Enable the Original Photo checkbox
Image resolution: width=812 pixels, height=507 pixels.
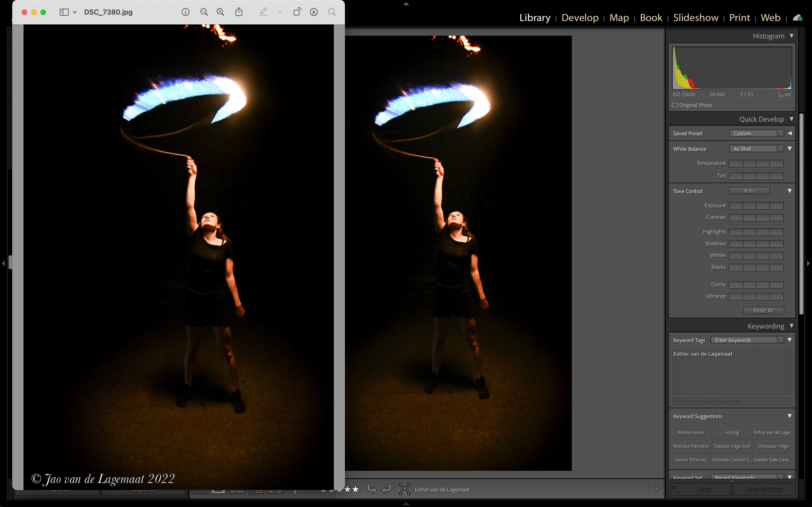675,105
